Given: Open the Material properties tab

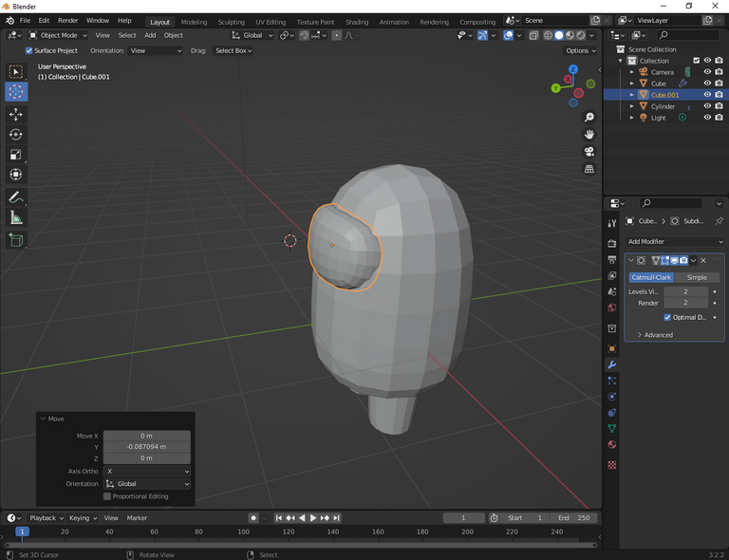Looking at the screenshot, I should coord(612,445).
